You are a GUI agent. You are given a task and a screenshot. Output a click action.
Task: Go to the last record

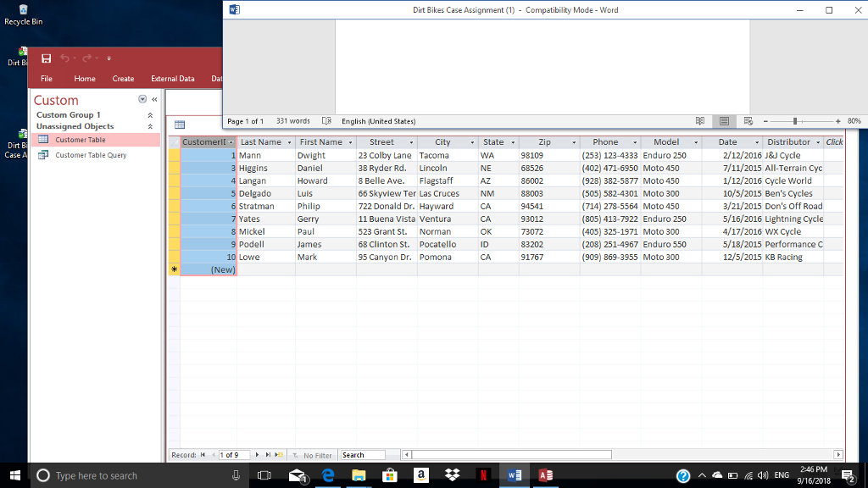click(268, 455)
